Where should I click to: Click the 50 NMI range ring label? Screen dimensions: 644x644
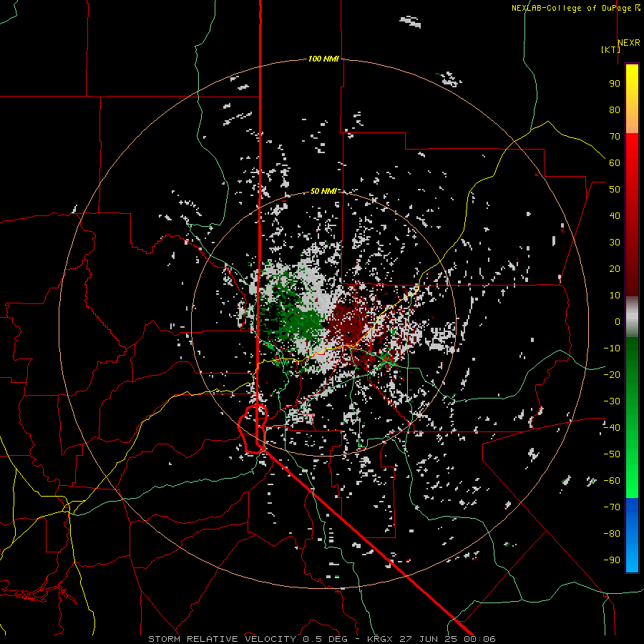[323, 191]
